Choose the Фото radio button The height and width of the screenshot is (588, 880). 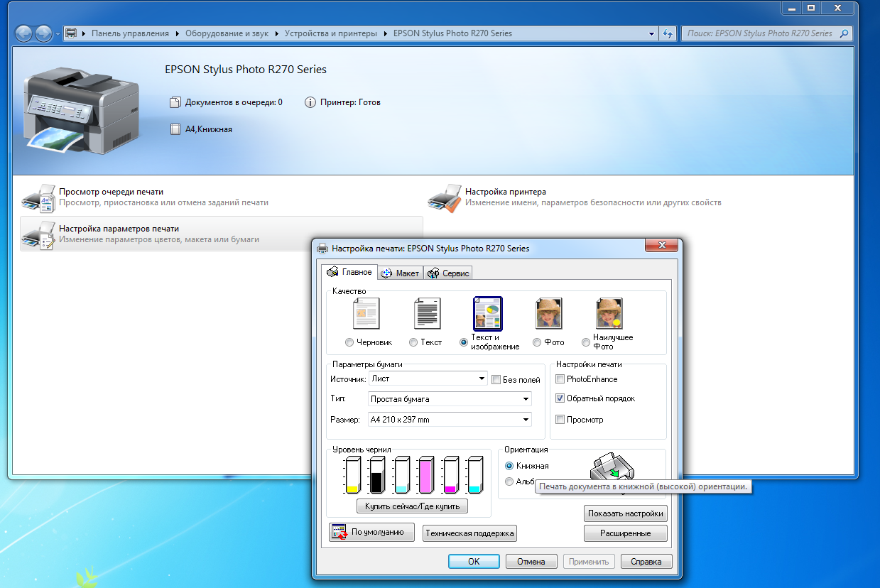click(537, 342)
